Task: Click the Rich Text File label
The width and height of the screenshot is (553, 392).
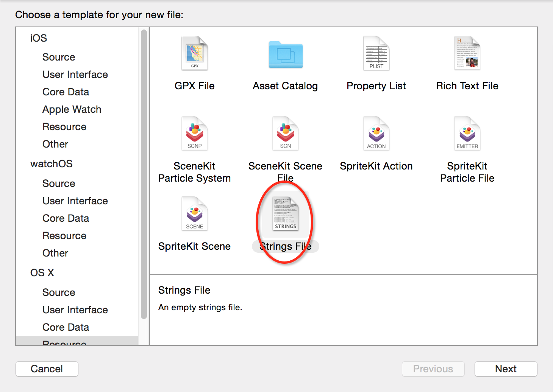Action: point(467,86)
